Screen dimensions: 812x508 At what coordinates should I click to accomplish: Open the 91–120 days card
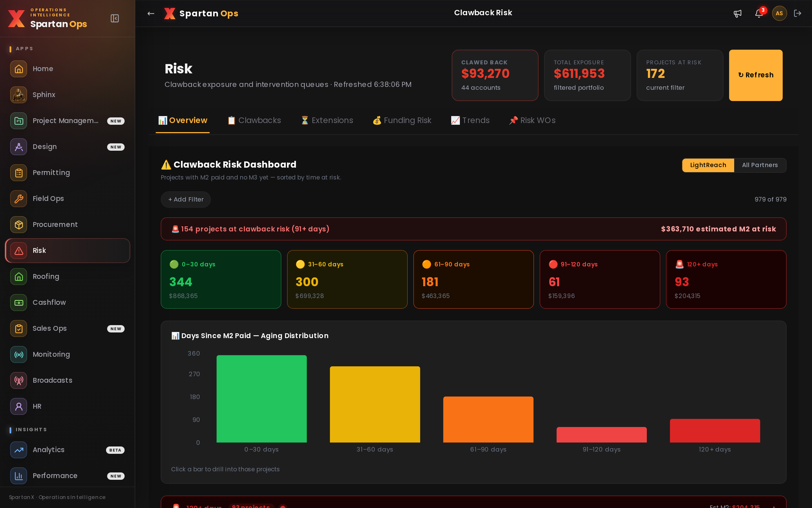[600, 279]
